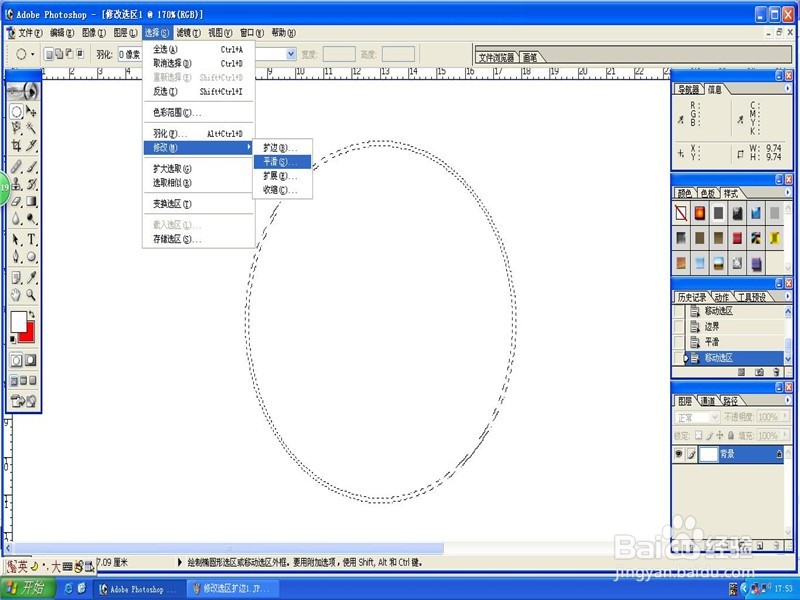Click the 背景 layer thumbnail
The height and width of the screenshot is (600, 800).
point(708,454)
